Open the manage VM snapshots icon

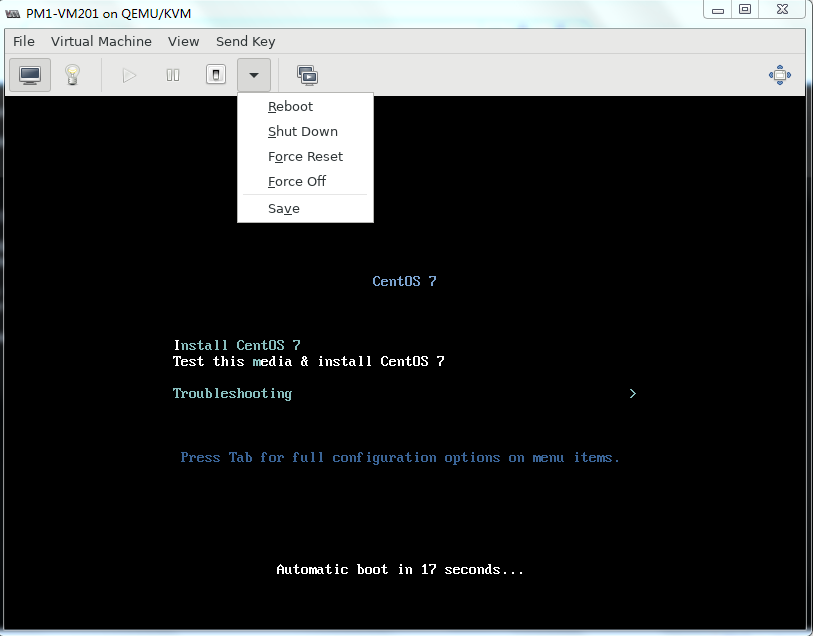click(307, 76)
